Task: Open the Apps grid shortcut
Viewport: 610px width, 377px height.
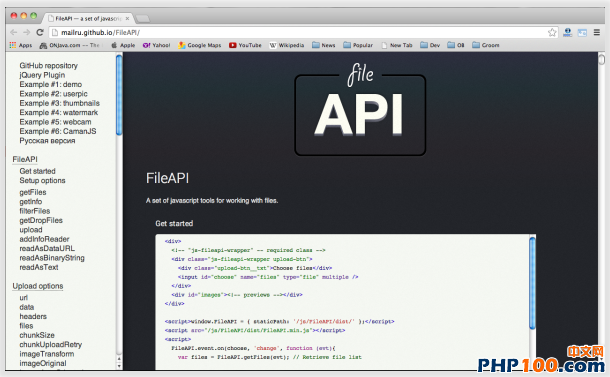Action: pos(21,45)
